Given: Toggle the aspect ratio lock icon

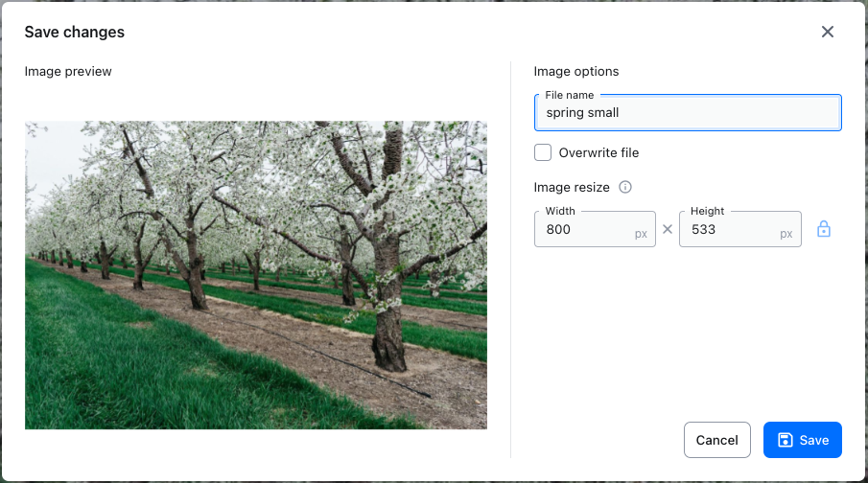Looking at the screenshot, I should click(x=824, y=229).
